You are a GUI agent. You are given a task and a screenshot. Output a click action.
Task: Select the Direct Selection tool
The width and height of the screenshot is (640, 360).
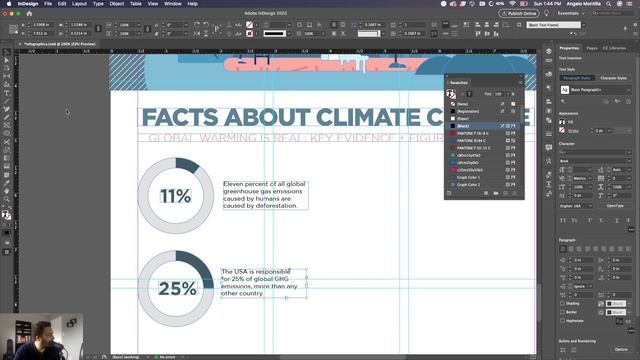pyautogui.click(x=7, y=60)
